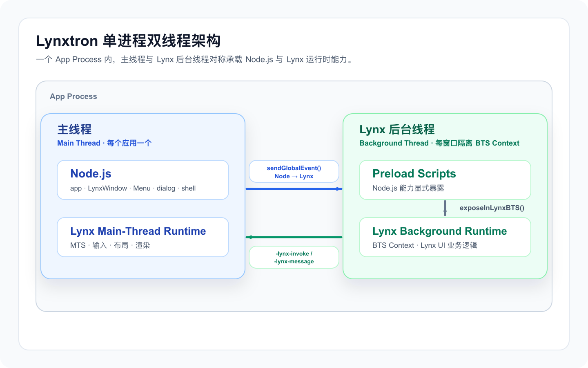The image size is (588, 368).
Task: Click "Background Thread · 每窗口隔离 BTS Context" text
Action: coord(439,143)
